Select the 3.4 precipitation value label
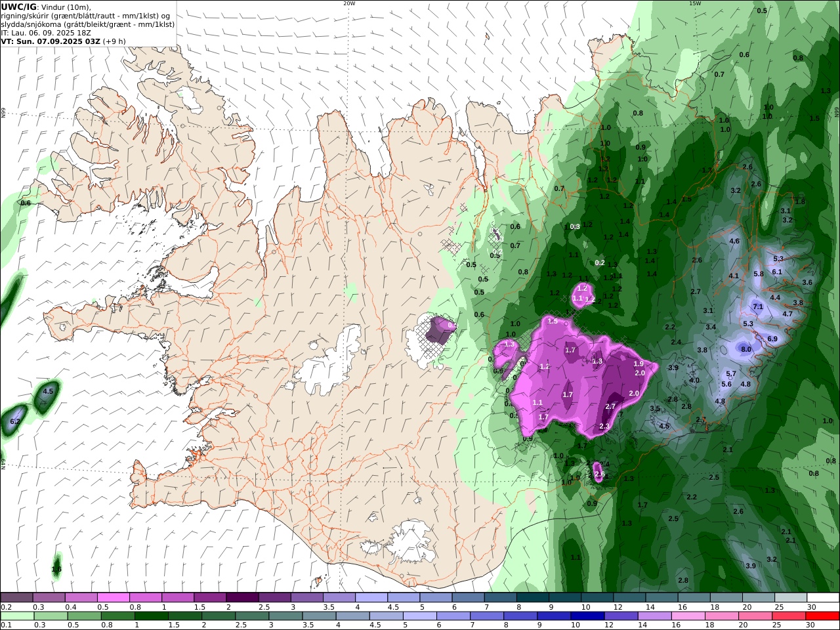Viewport: 840px width, 630px height. tap(711, 327)
